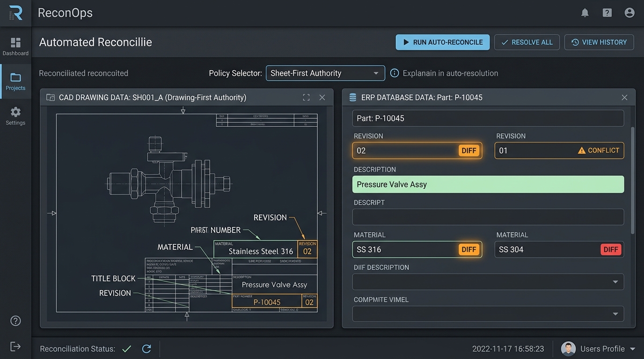Click the CAD drawing panel icon

[x=50, y=97]
